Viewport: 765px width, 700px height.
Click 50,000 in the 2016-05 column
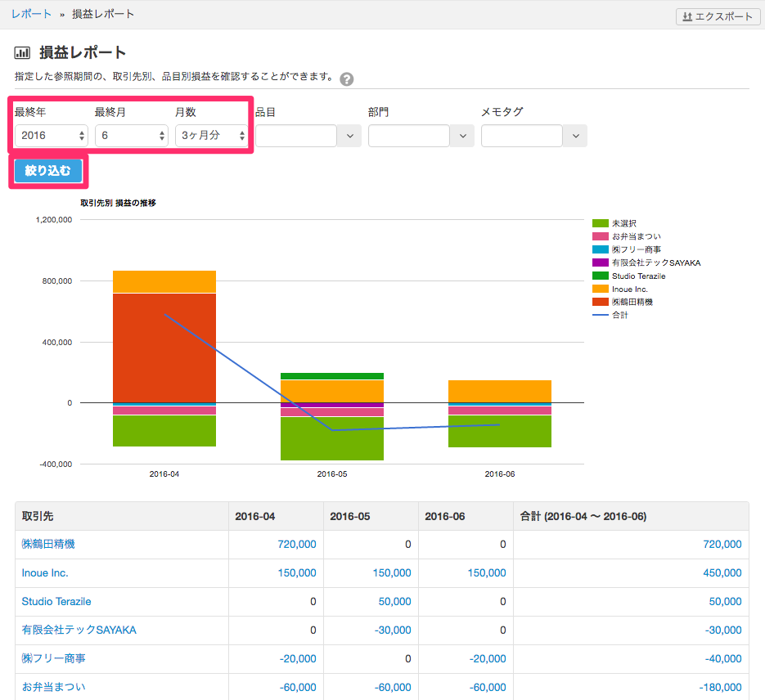click(x=394, y=602)
